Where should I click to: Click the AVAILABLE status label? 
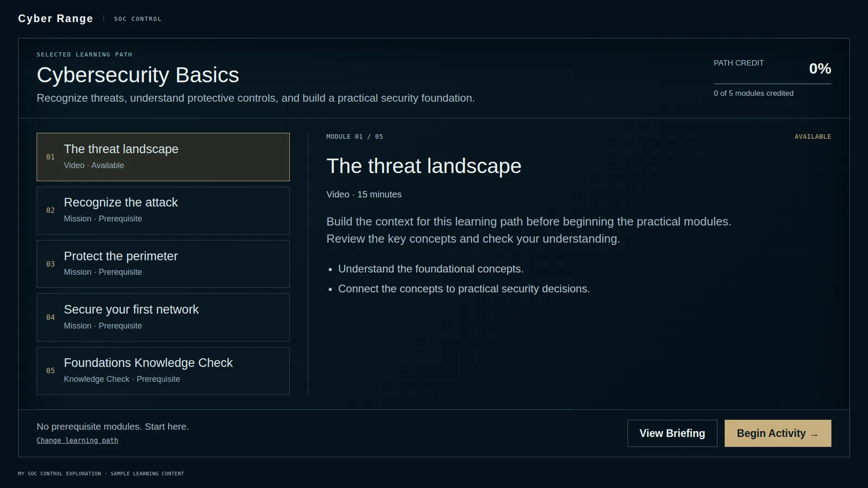click(813, 137)
